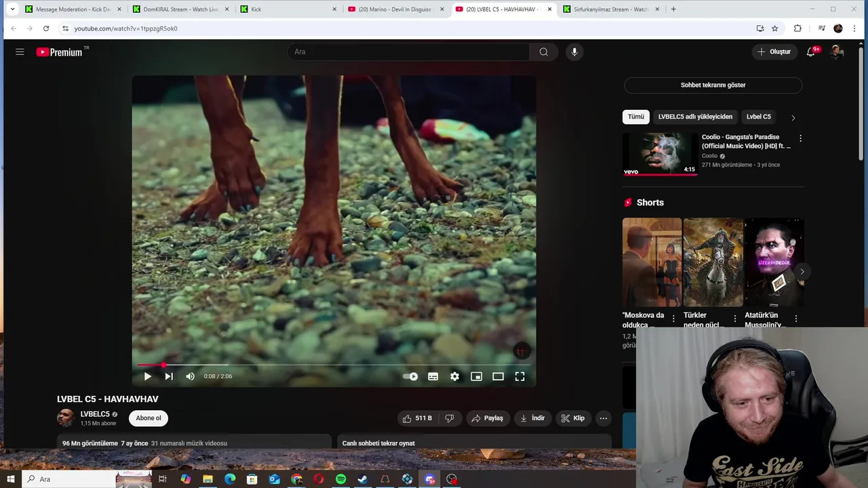Image resolution: width=868 pixels, height=488 pixels.
Task: Open new browser tab
Action: [673, 9]
